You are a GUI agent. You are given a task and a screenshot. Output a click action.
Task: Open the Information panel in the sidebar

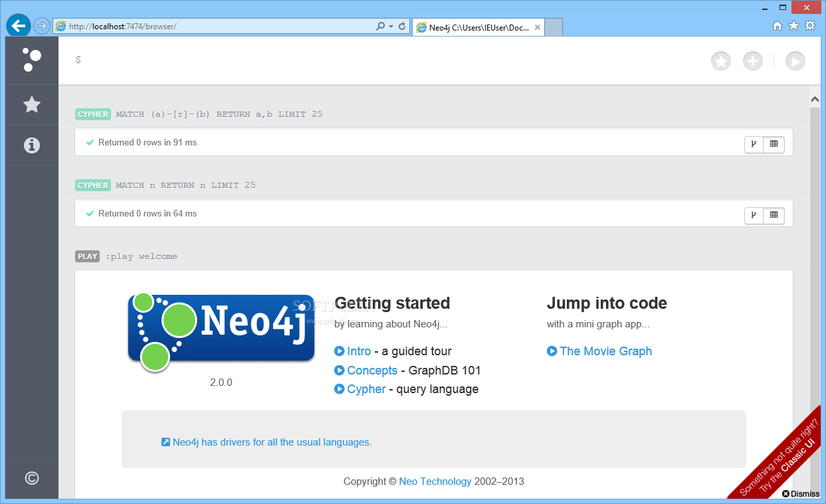31,145
